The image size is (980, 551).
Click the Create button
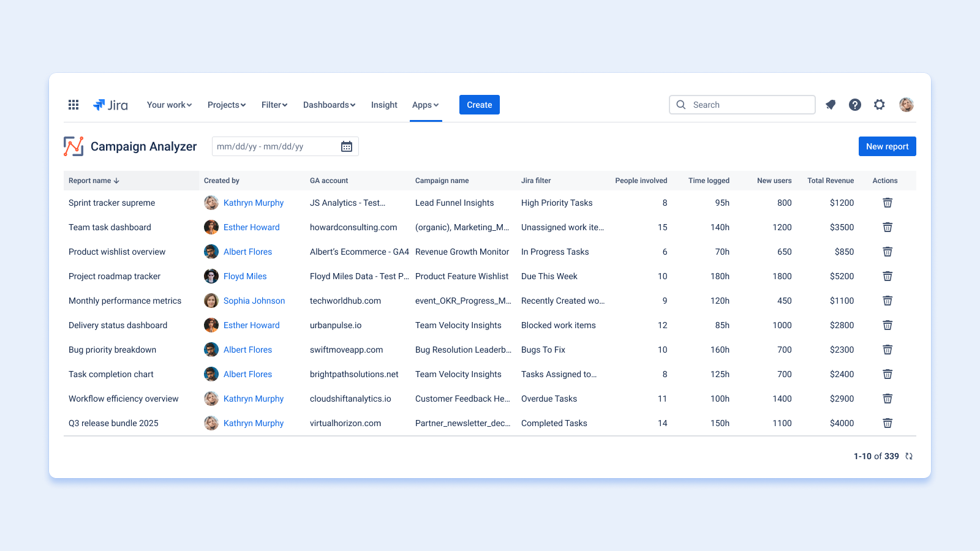[x=480, y=105]
